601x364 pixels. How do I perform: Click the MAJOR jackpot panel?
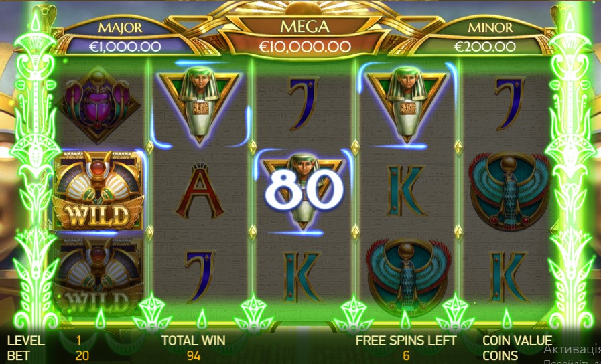(x=125, y=38)
